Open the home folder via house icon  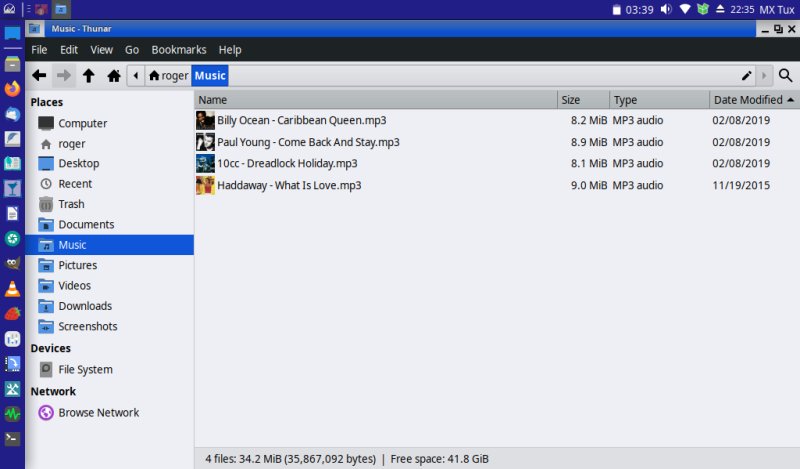[x=114, y=76]
